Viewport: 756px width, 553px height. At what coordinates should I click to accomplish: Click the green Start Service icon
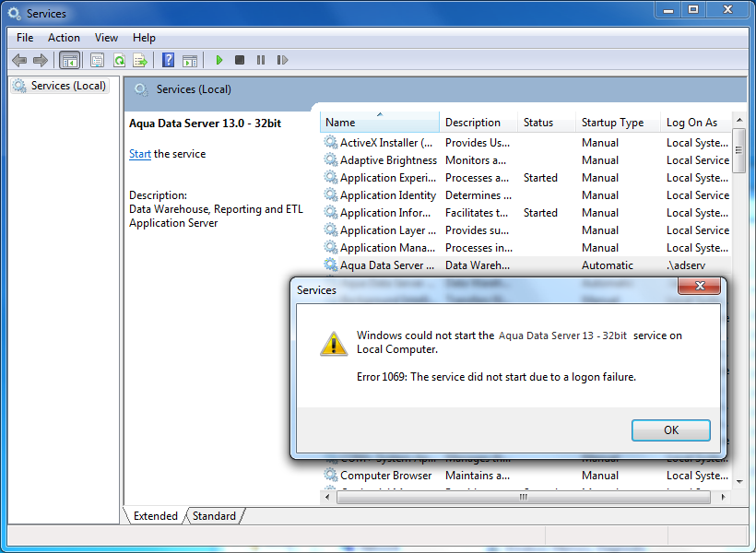[219, 60]
